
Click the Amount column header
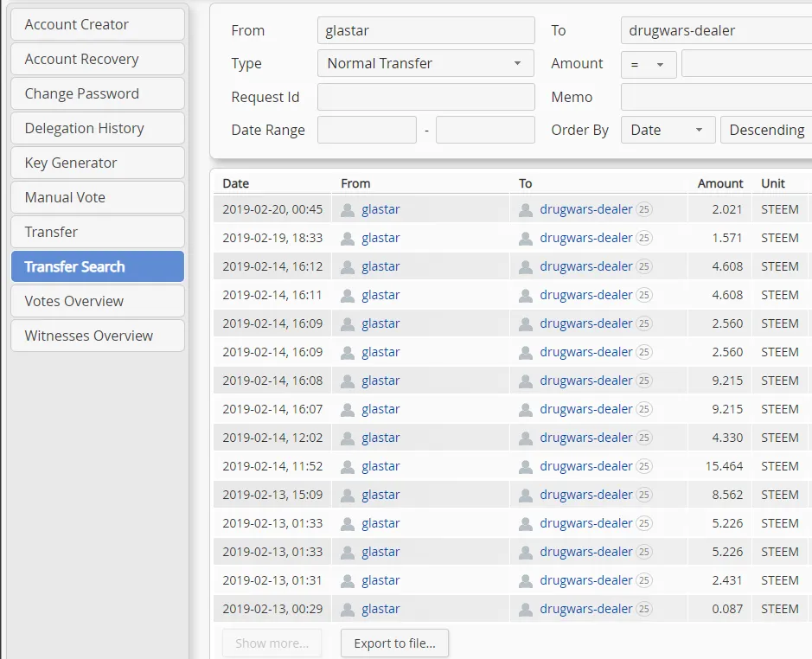coord(719,183)
